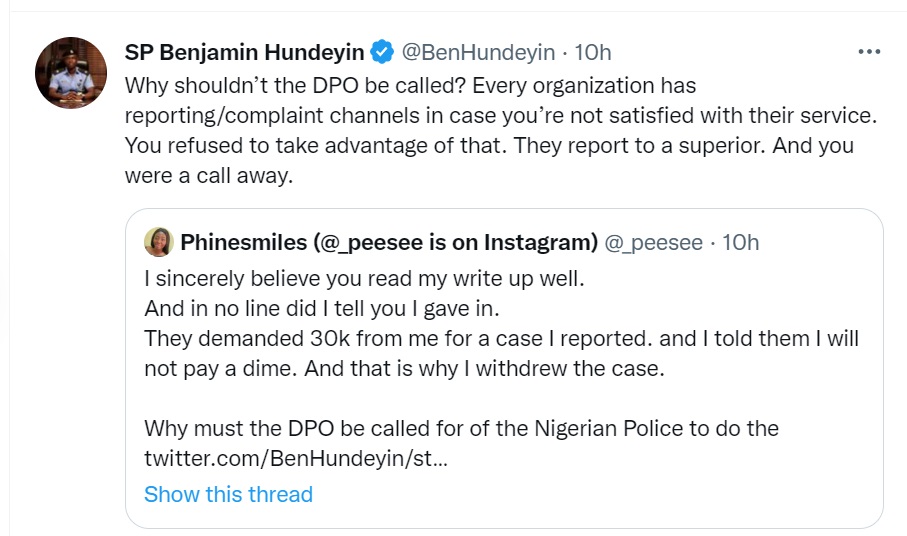The height and width of the screenshot is (536, 907).
Task: Click Phinesmiles' small avatar in quoted tweet
Action: [158, 242]
